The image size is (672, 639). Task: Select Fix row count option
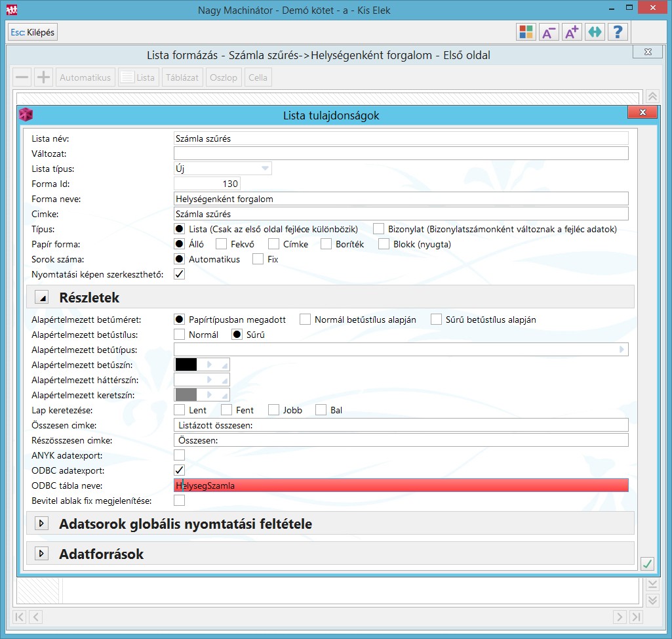(258, 259)
